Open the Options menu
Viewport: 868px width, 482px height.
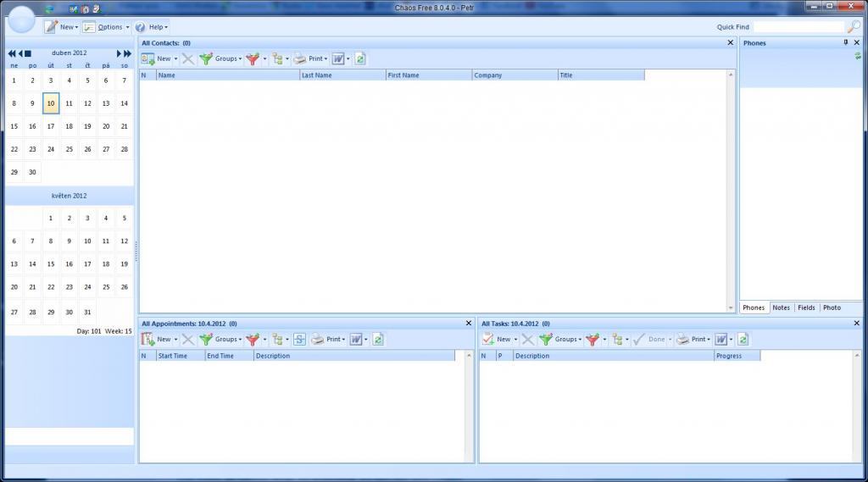tap(113, 26)
